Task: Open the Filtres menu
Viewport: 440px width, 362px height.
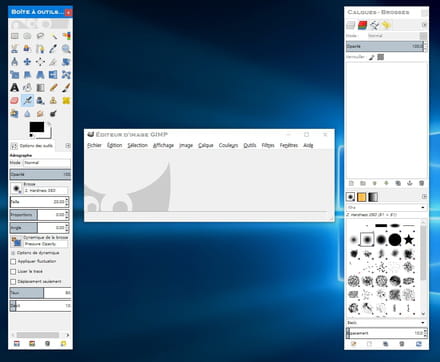Action: click(268, 145)
